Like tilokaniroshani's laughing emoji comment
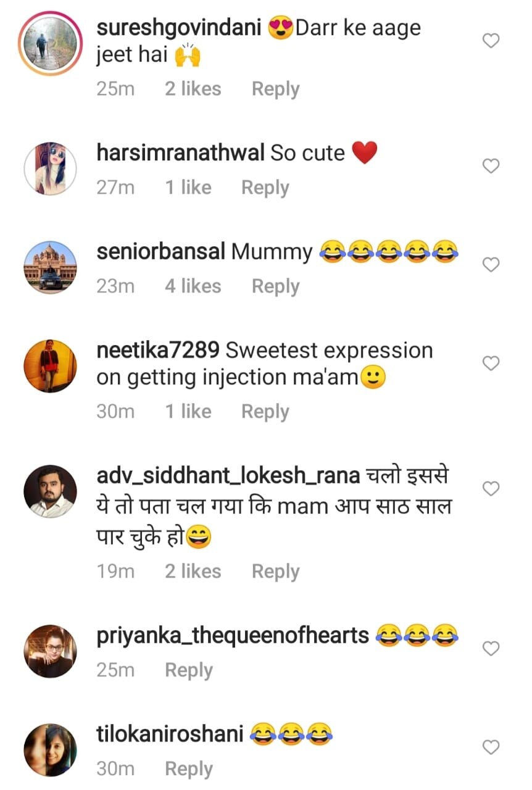Image resolution: width=532 pixels, height=790 pixels. click(491, 747)
